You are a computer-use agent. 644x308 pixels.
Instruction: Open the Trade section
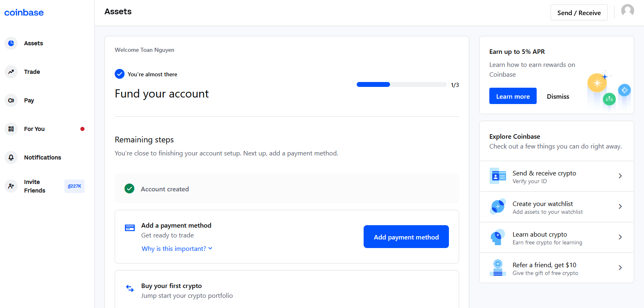(32, 72)
